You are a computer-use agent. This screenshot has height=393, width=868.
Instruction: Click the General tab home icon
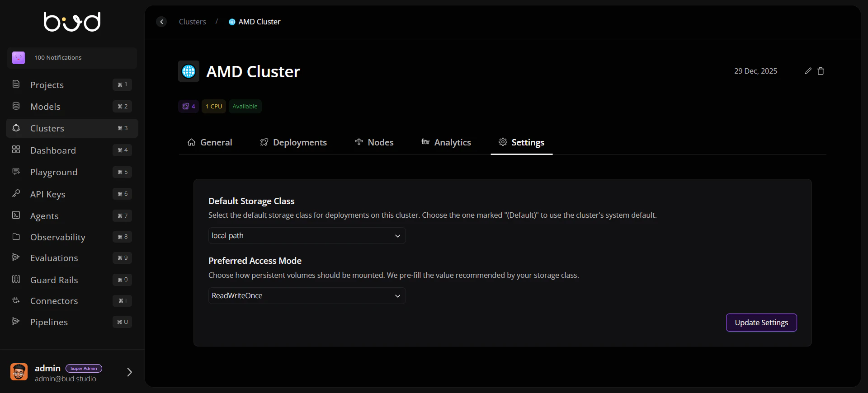click(192, 142)
